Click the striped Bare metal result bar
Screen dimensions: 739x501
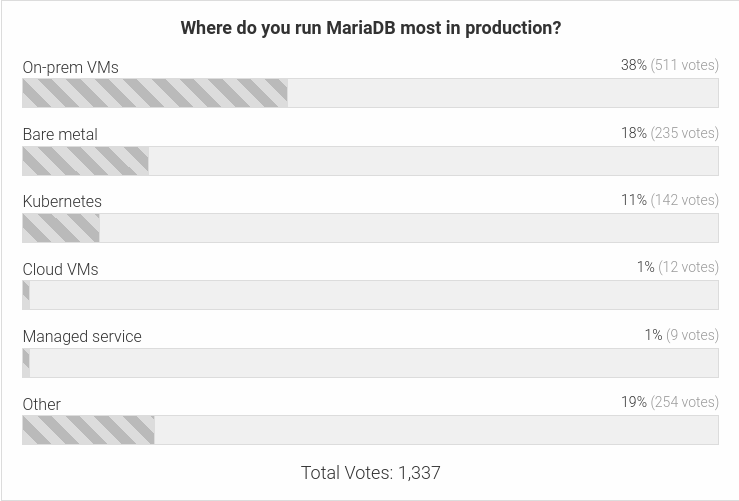point(85,161)
